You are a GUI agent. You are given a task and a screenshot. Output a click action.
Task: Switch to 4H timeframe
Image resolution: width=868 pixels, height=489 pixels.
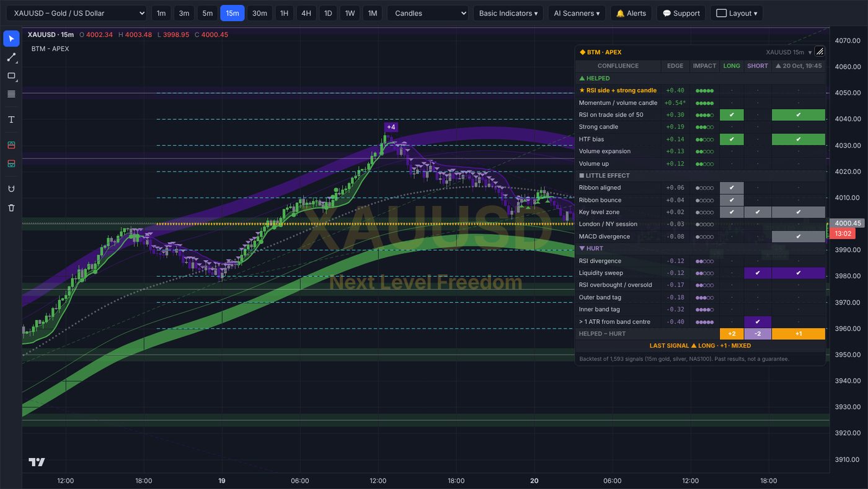(x=306, y=13)
